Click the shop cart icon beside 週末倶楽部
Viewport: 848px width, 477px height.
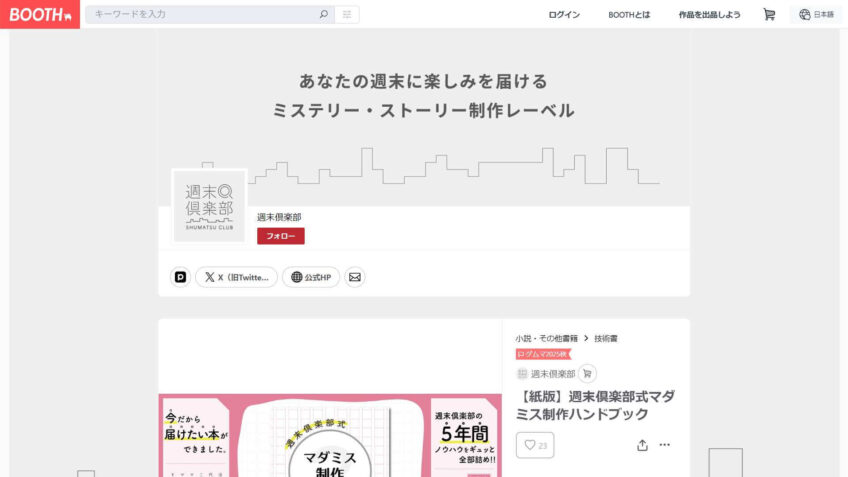[x=587, y=373]
